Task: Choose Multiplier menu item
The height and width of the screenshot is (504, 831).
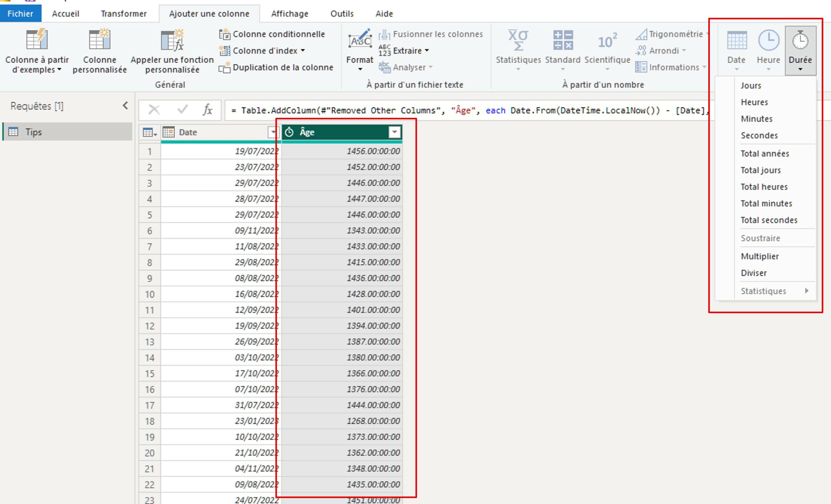Action: [x=765, y=257]
